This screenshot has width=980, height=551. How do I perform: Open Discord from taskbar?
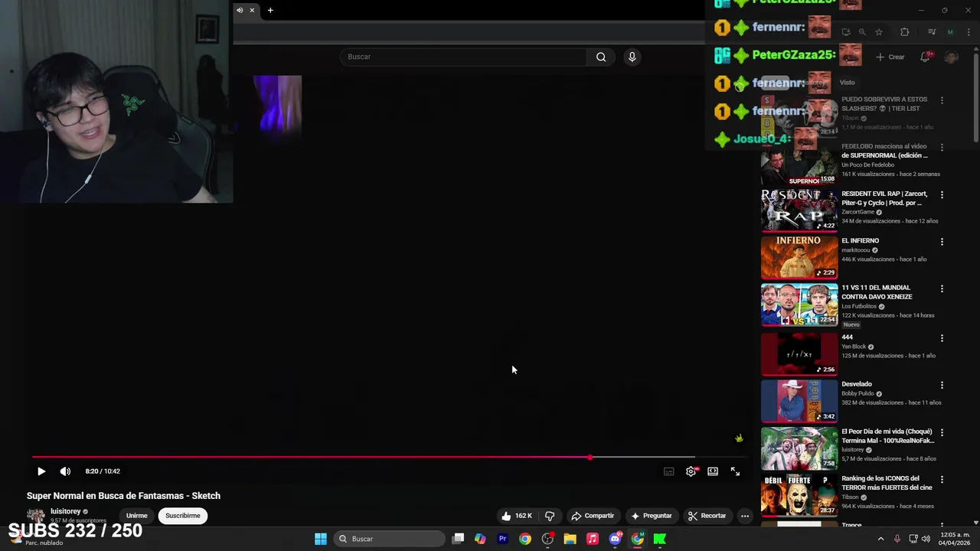615,539
